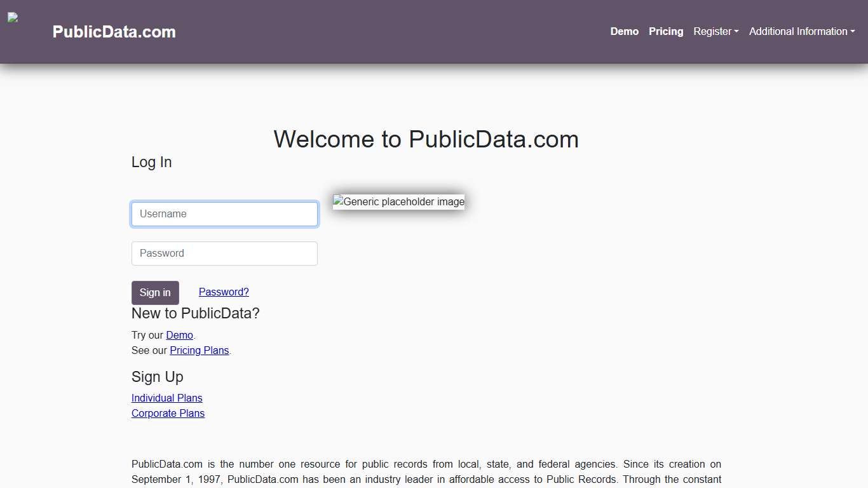This screenshot has width=868, height=488.
Task: Click the broken logo image icon
Action: [x=13, y=17]
